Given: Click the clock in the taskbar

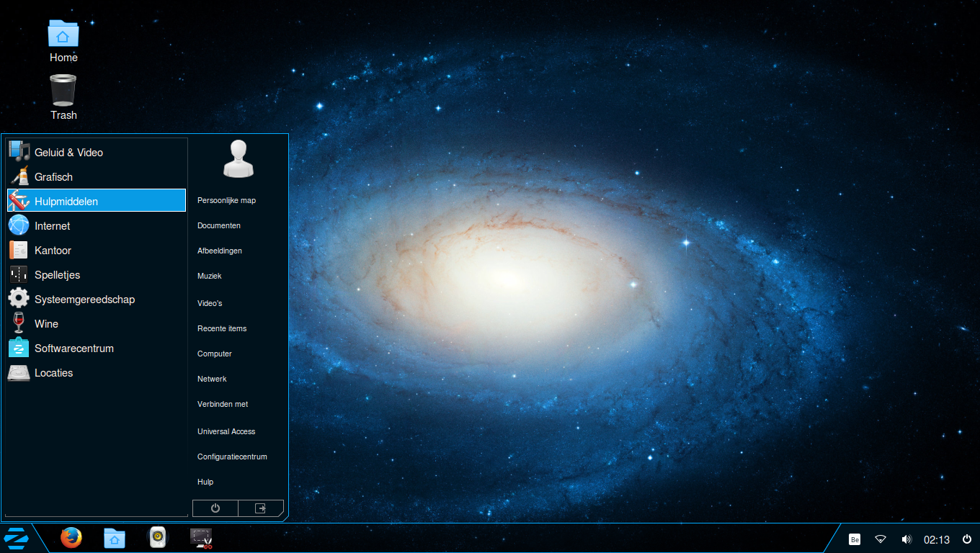Looking at the screenshot, I should tap(936, 539).
